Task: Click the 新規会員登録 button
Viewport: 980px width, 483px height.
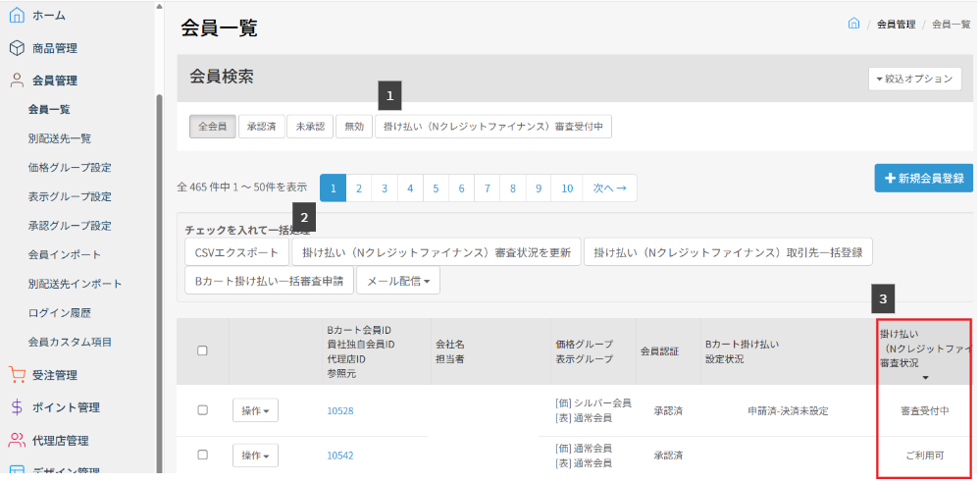Action: click(x=924, y=179)
